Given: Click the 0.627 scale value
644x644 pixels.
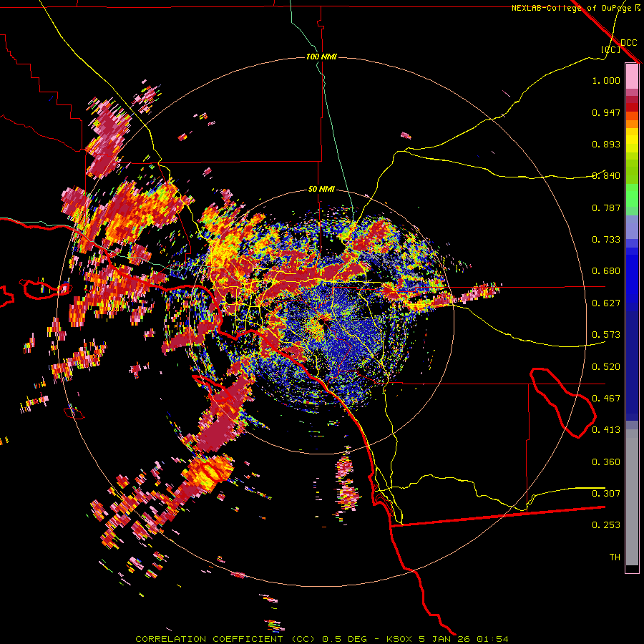Looking at the screenshot, I should click(606, 303).
